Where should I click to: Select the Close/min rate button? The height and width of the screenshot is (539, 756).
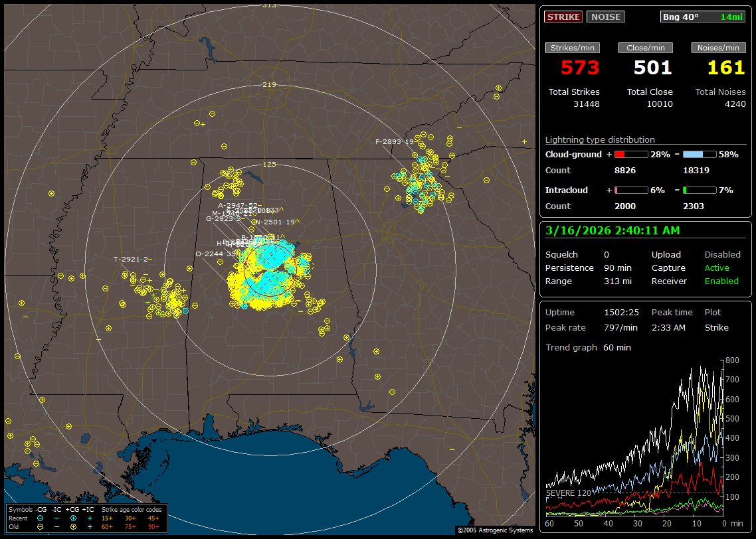(646, 48)
